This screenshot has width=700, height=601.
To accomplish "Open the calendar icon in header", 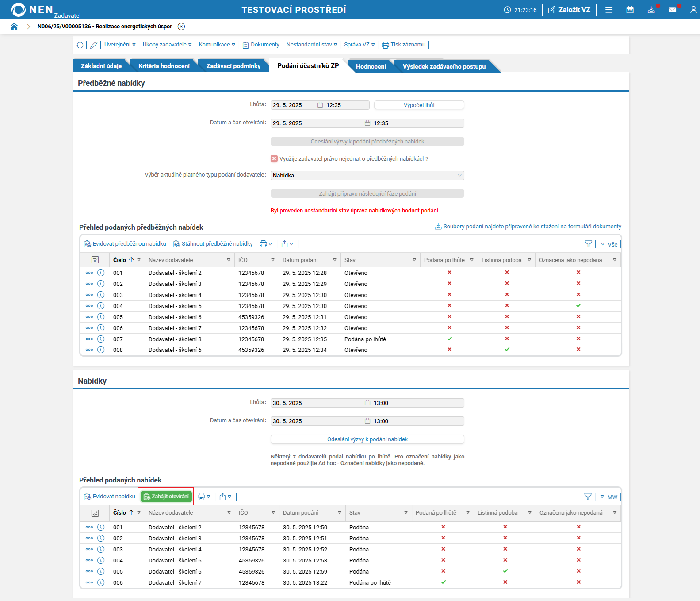I will pos(630,10).
